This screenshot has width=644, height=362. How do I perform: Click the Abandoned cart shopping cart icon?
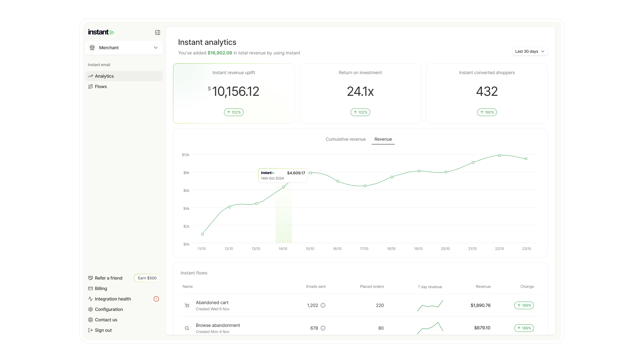[187, 305]
